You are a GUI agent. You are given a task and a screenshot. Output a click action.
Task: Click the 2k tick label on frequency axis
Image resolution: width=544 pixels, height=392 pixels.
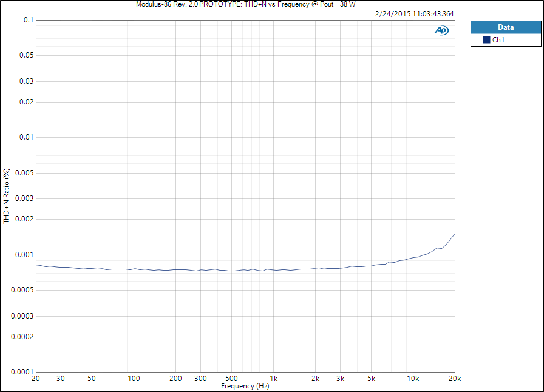coord(315,379)
